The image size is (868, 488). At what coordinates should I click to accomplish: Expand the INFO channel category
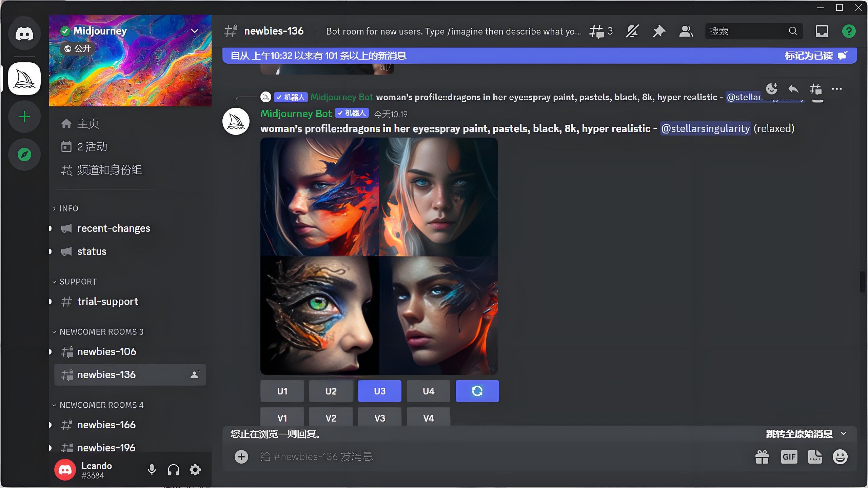[69, 208]
